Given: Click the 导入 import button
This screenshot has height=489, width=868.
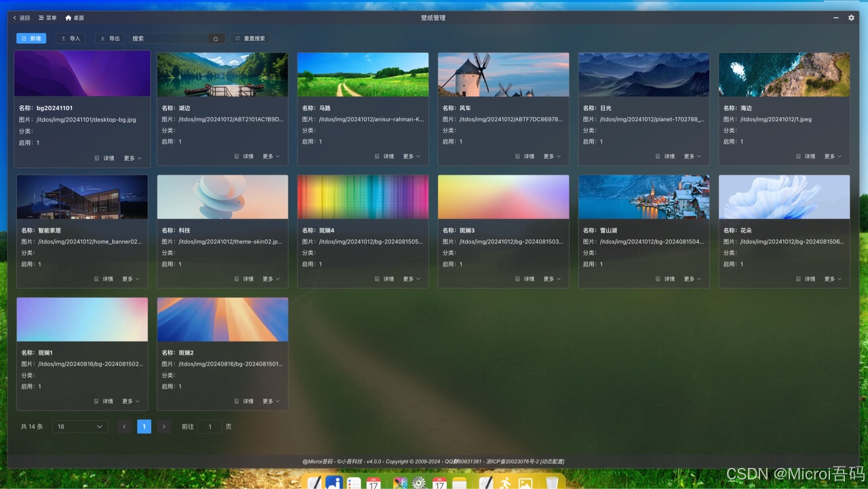Looking at the screenshot, I should [71, 39].
